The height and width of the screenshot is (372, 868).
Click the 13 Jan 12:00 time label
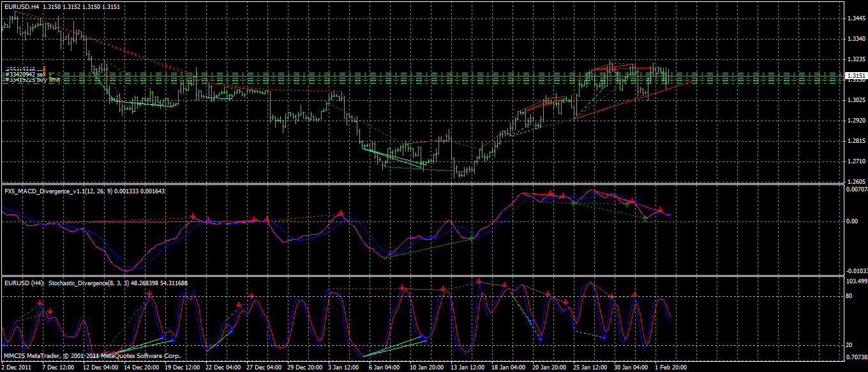468,368
